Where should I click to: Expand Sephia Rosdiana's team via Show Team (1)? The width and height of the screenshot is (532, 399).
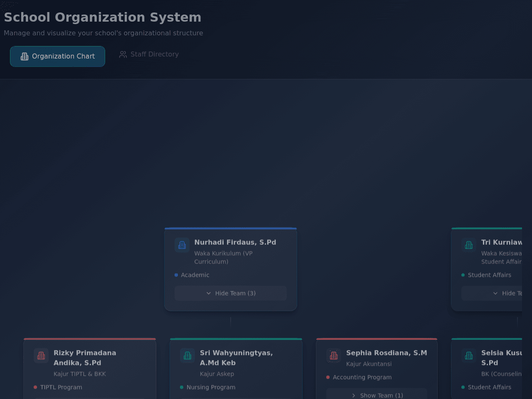pos(377,394)
